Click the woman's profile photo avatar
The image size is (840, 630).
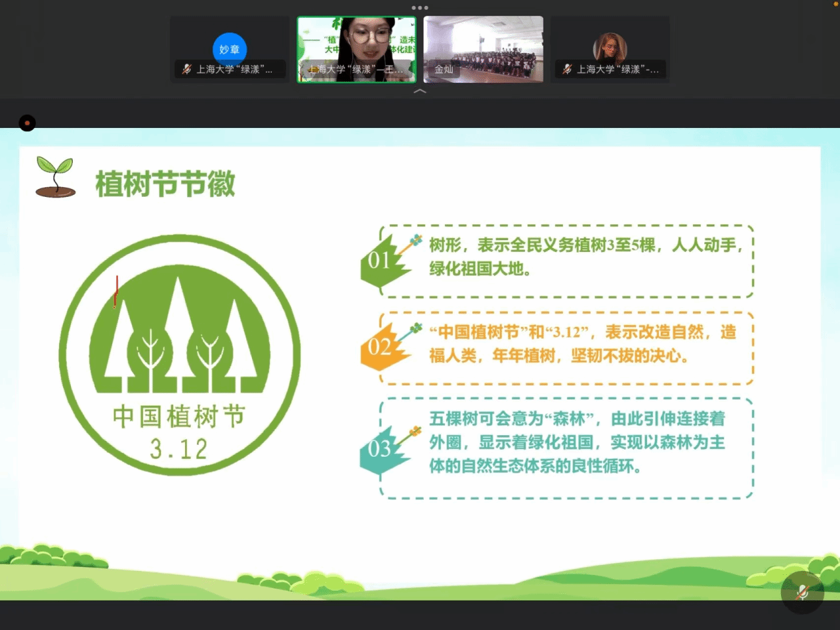tap(610, 47)
